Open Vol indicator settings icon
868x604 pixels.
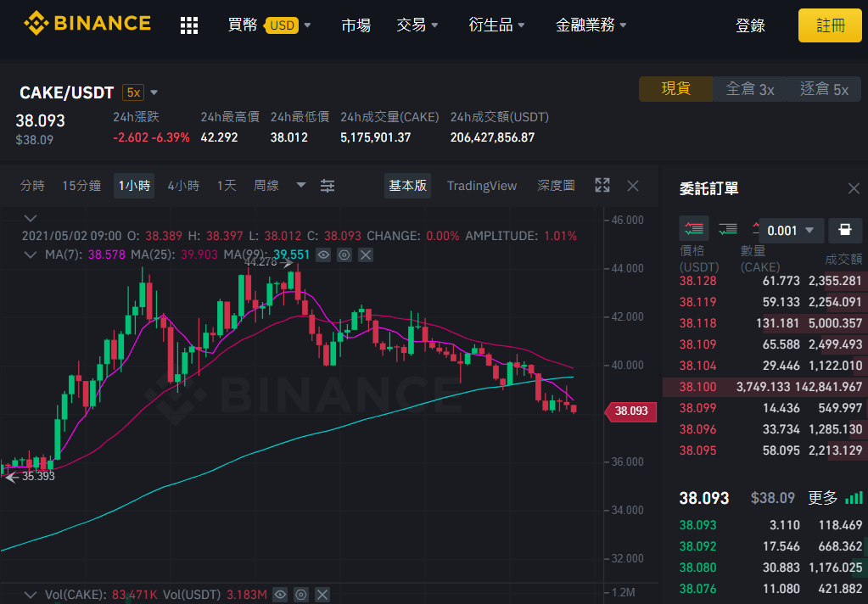point(301,596)
